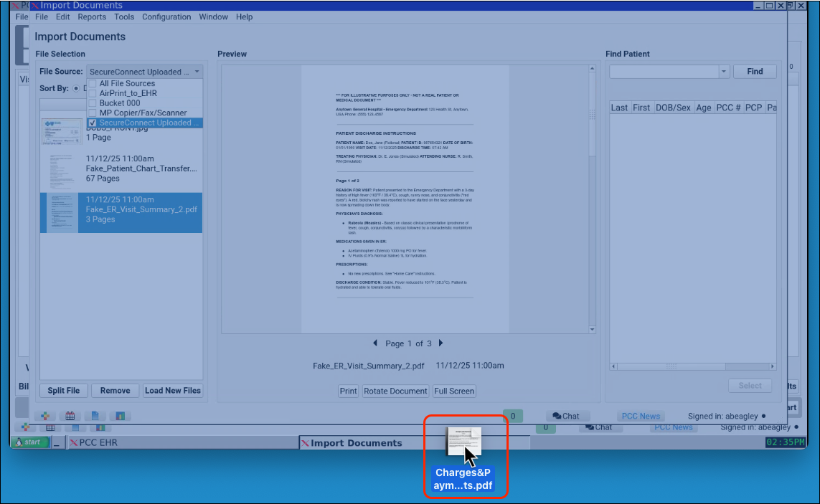Collapse the File Source dropdown
This screenshot has height=504, width=820.
click(197, 72)
